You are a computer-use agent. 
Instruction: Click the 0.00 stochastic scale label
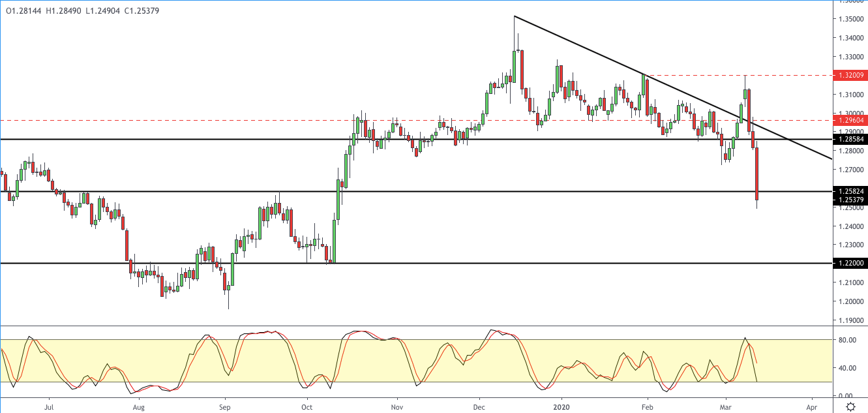[846, 396]
